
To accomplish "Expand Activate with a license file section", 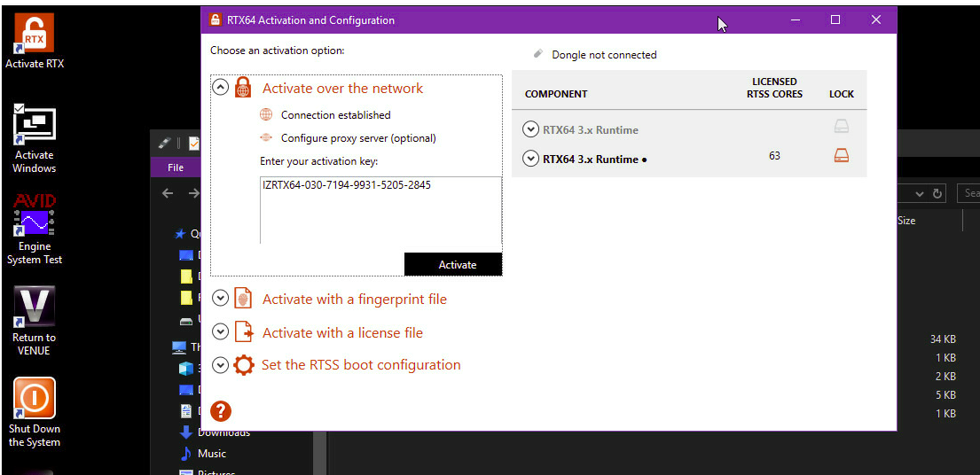I will (221, 331).
